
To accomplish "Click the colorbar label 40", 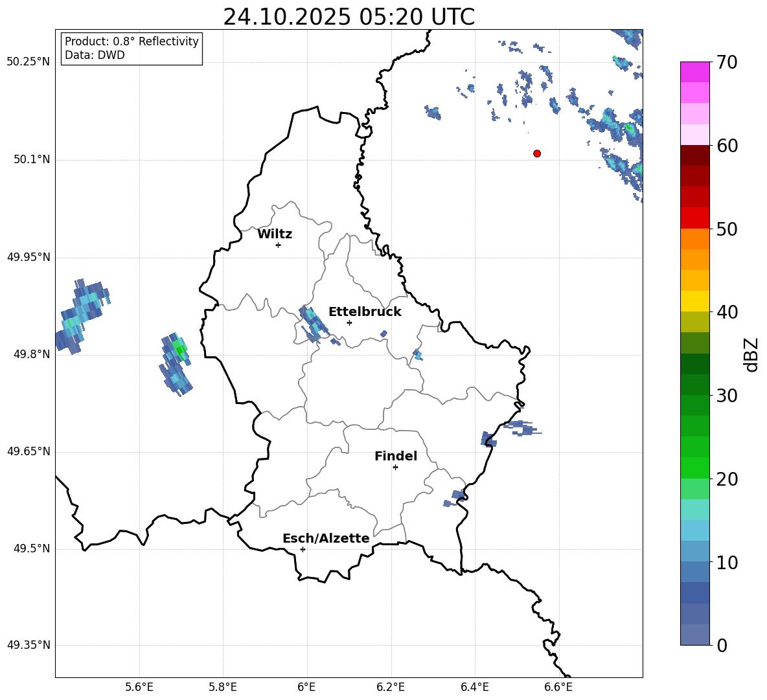I will (x=727, y=312).
